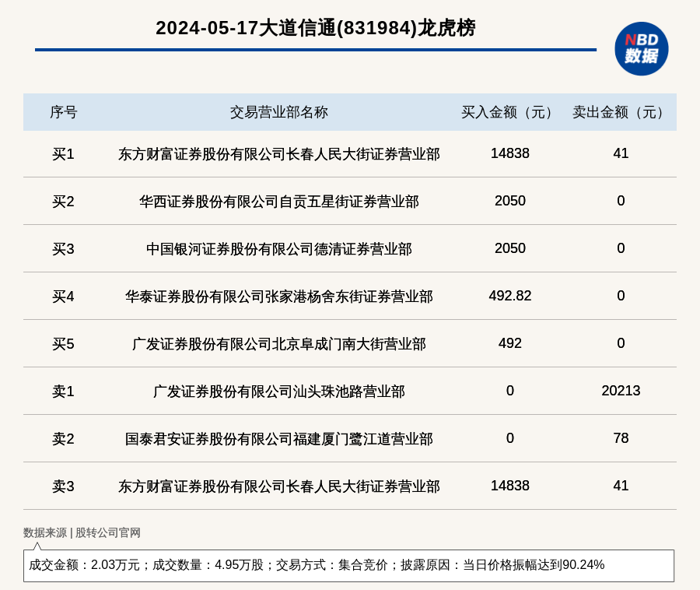Select buy amount 0 in 卖1 row
700x590 pixels.
509,391
